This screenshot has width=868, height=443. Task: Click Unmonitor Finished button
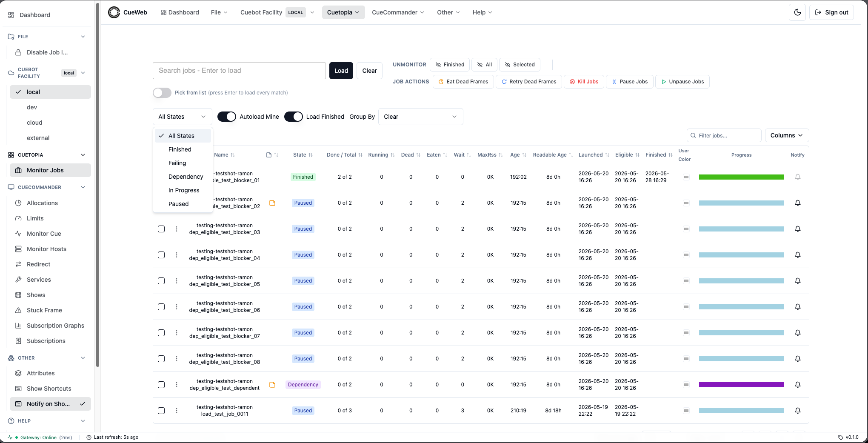point(450,65)
